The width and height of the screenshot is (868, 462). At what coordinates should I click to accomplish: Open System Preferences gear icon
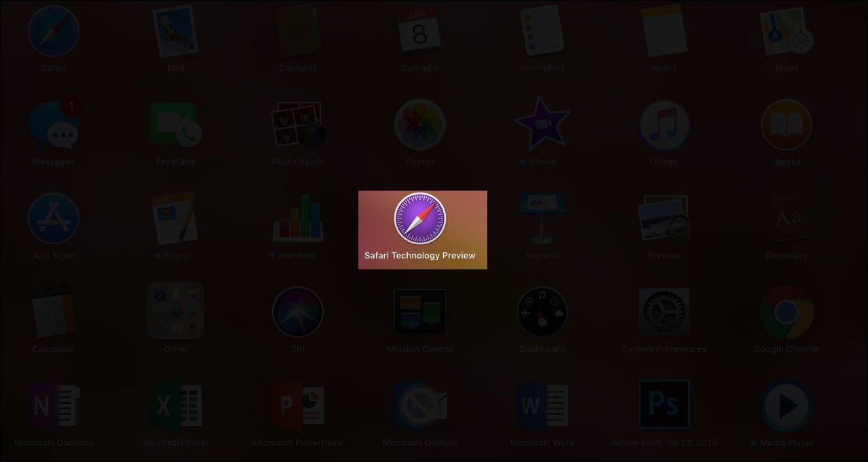[664, 312]
